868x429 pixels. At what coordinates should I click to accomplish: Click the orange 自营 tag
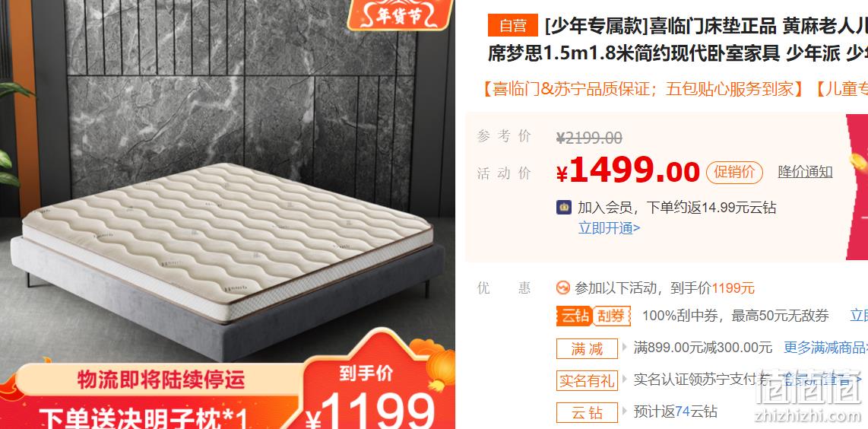tap(512, 26)
